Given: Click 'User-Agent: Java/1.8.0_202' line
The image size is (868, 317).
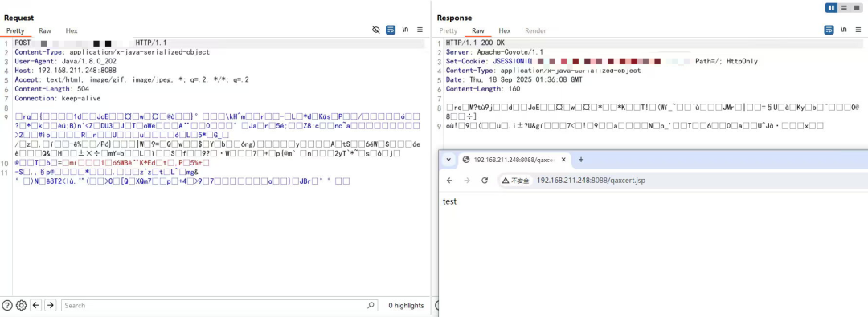Looking at the screenshot, I should point(66,62).
